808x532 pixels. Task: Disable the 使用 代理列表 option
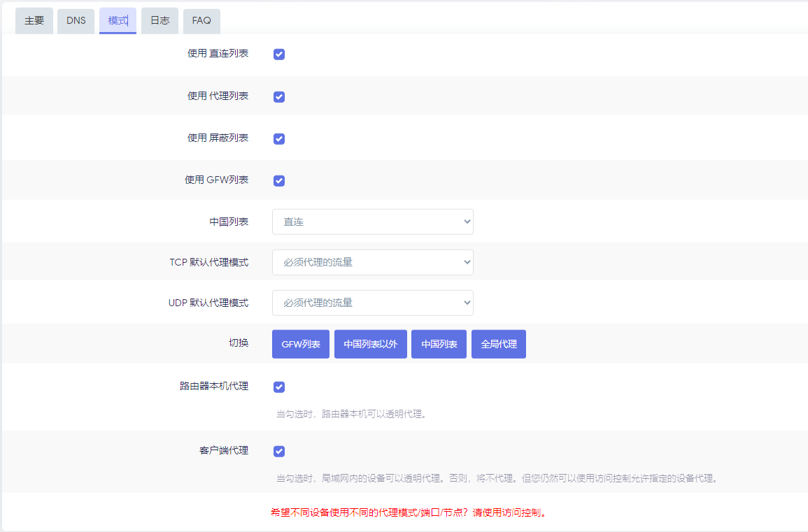coord(279,96)
